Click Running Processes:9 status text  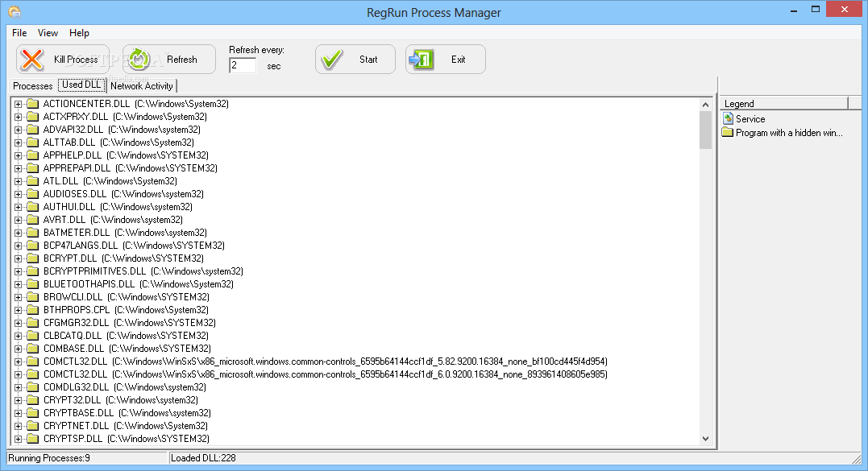pyautogui.click(x=48, y=458)
